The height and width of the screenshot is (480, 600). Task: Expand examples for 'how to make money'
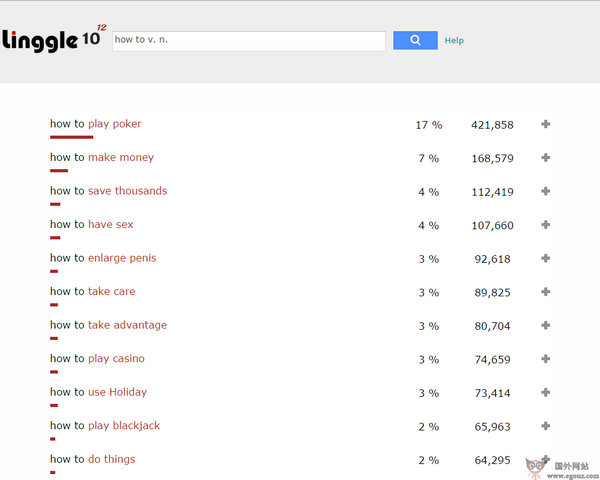click(x=545, y=158)
